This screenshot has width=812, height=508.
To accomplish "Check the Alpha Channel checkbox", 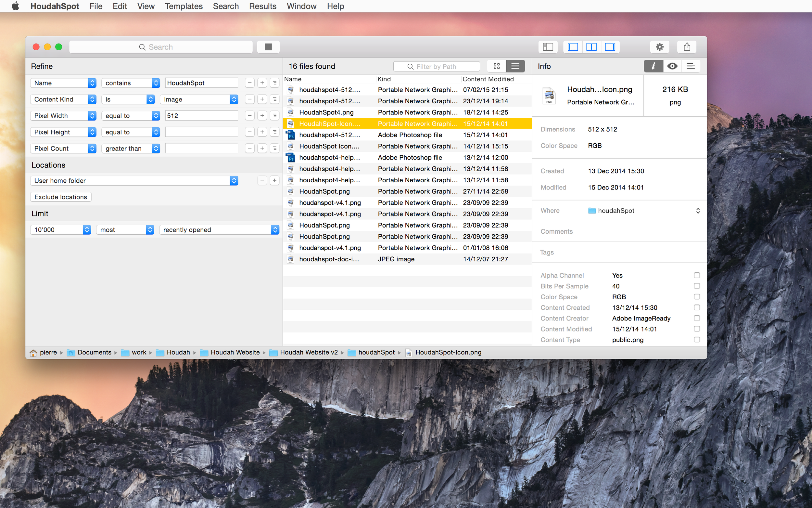I will pos(696,275).
